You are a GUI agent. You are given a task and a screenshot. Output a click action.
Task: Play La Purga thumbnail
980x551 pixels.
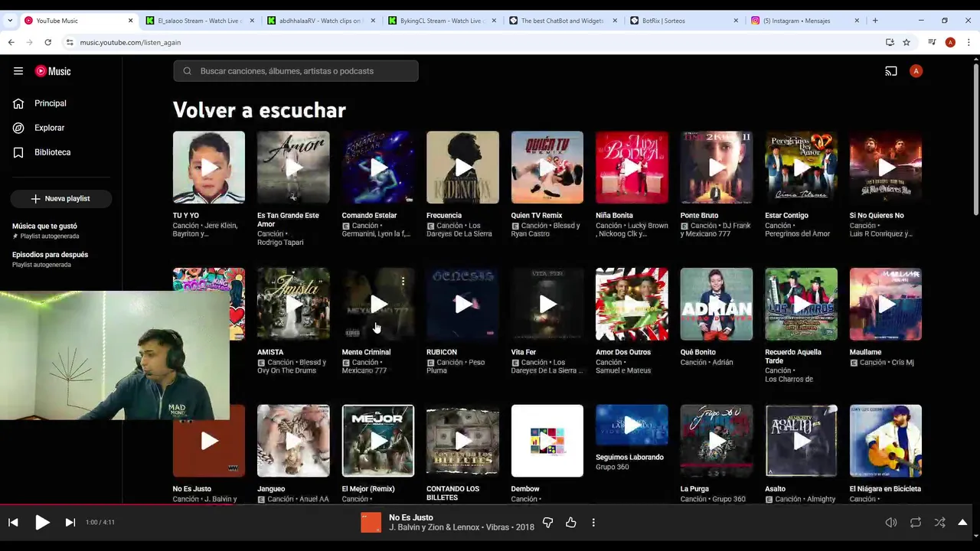(717, 441)
